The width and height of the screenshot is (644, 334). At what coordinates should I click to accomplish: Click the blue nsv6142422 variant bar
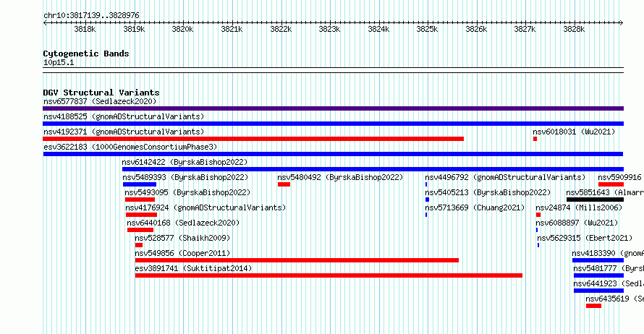373,169
